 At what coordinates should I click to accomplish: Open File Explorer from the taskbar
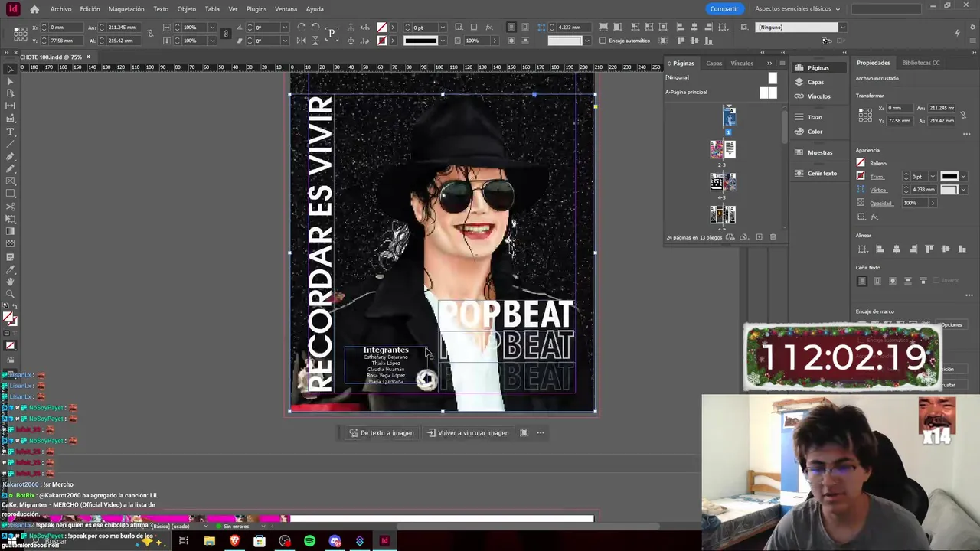pyautogui.click(x=209, y=542)
